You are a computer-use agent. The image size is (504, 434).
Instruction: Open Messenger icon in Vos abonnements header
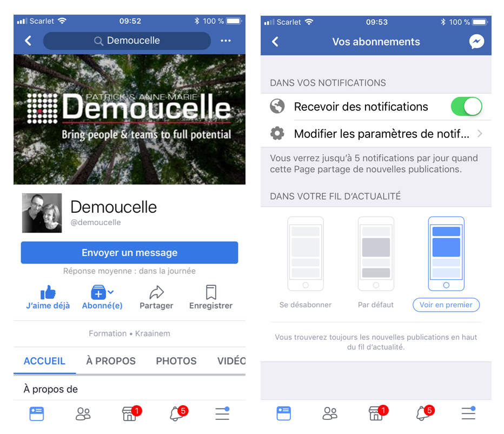(476, 42)
